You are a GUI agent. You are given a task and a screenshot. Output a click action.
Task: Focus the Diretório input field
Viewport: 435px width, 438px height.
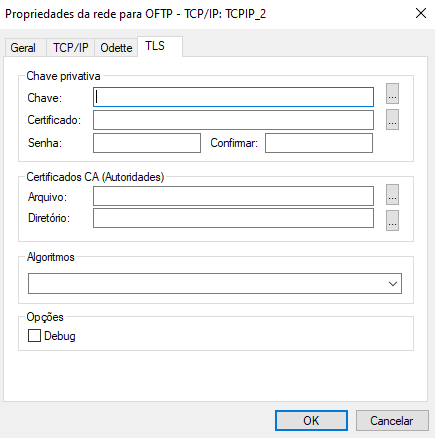[x=233, y=218]
